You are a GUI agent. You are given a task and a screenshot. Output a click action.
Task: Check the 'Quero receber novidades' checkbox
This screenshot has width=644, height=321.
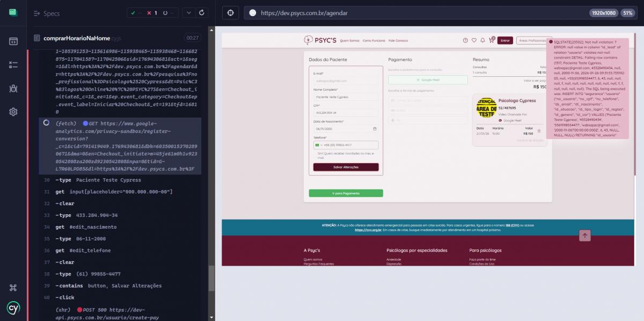[315, 154]
